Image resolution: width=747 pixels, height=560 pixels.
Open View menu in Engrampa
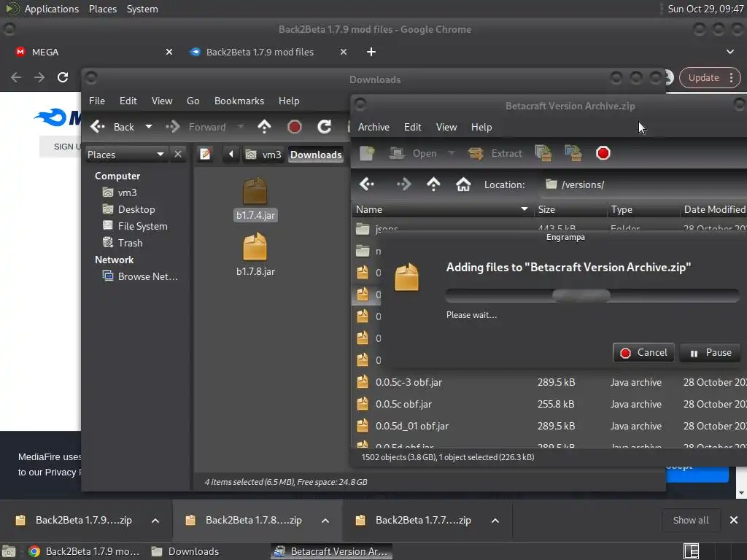[x=446, y=127]
